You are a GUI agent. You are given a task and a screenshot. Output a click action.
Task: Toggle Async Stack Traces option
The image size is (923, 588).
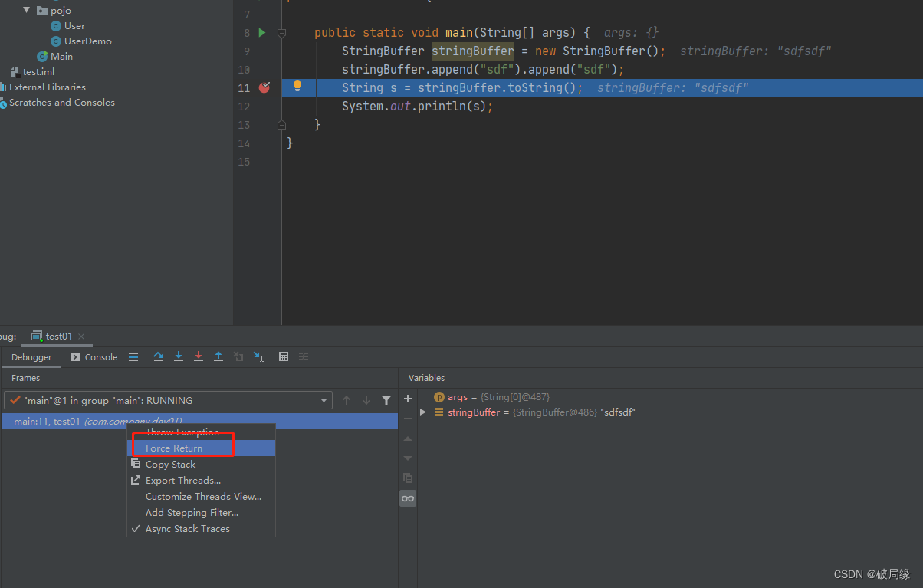coord(188,529)
